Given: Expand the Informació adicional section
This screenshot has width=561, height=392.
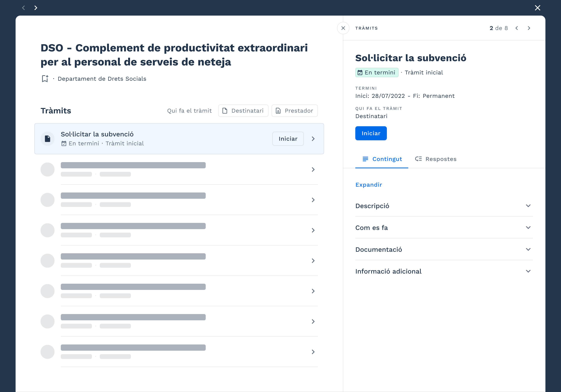Looking at the screenshot, I should coord(444,271).
